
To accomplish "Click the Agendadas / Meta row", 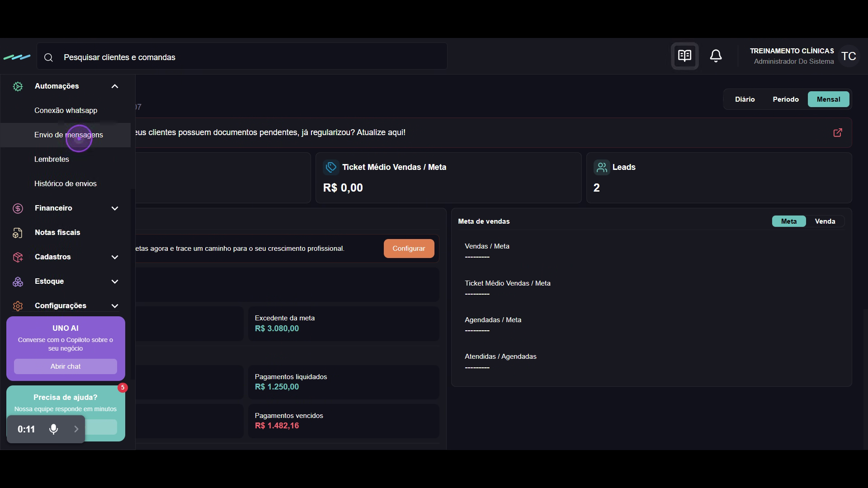I will 493,325.
